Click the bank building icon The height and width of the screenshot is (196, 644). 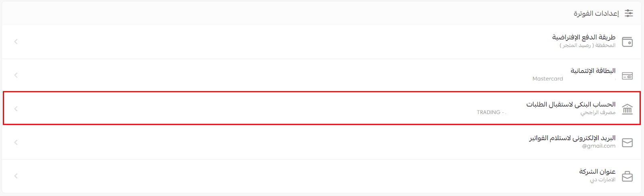click(627, 109)
